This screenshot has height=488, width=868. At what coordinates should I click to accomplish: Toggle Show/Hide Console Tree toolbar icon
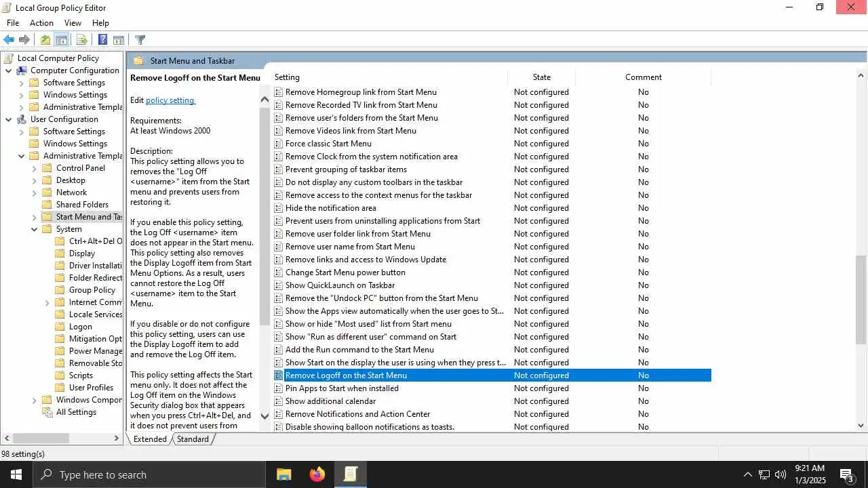(61, 40)
